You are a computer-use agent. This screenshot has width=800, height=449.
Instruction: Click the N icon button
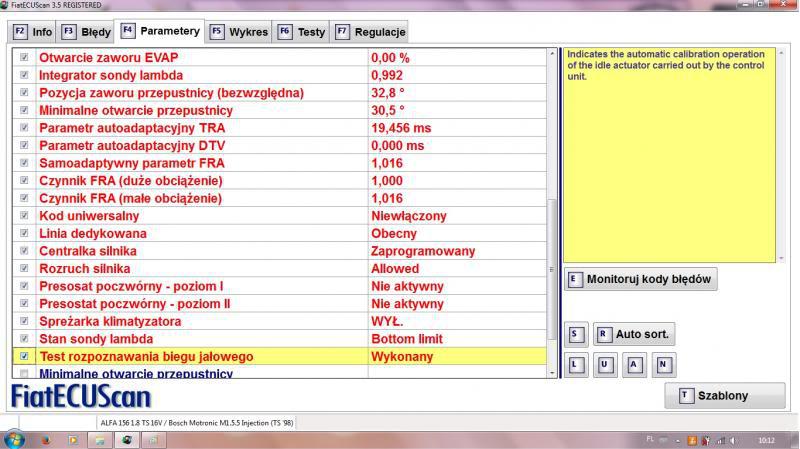coord(661,363)
